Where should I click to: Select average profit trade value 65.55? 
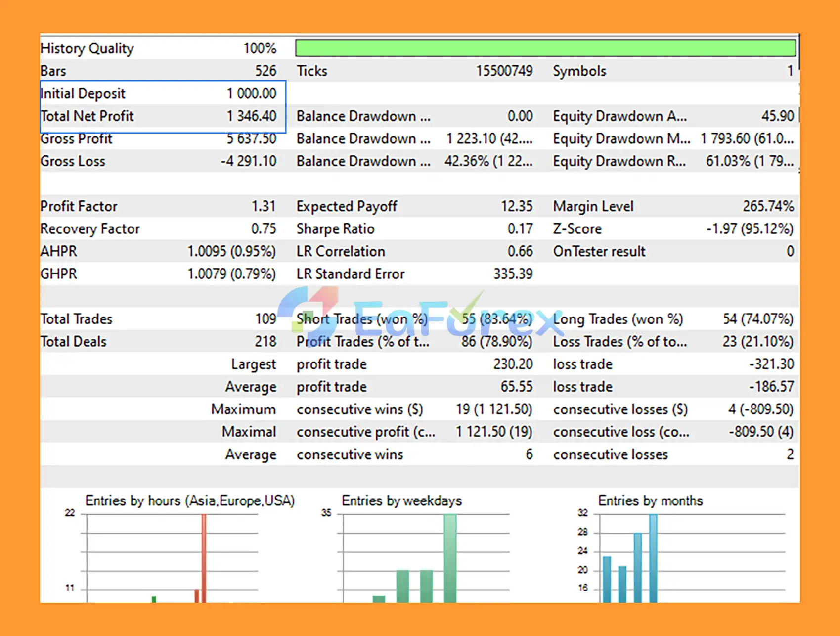[517, 387]
